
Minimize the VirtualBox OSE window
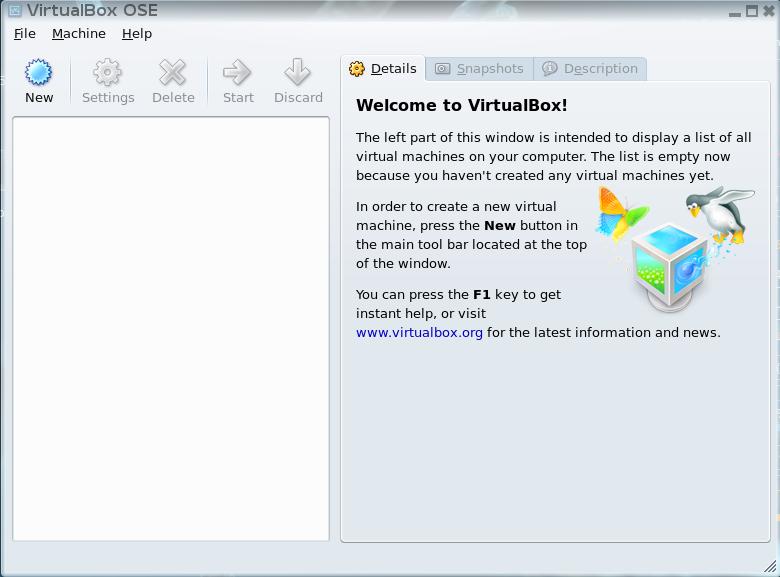735,12
